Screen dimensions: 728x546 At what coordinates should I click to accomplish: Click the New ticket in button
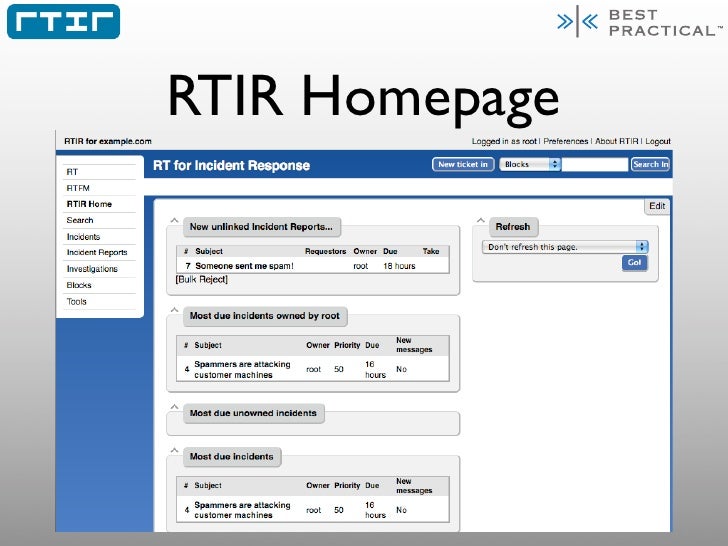[463, 164]
